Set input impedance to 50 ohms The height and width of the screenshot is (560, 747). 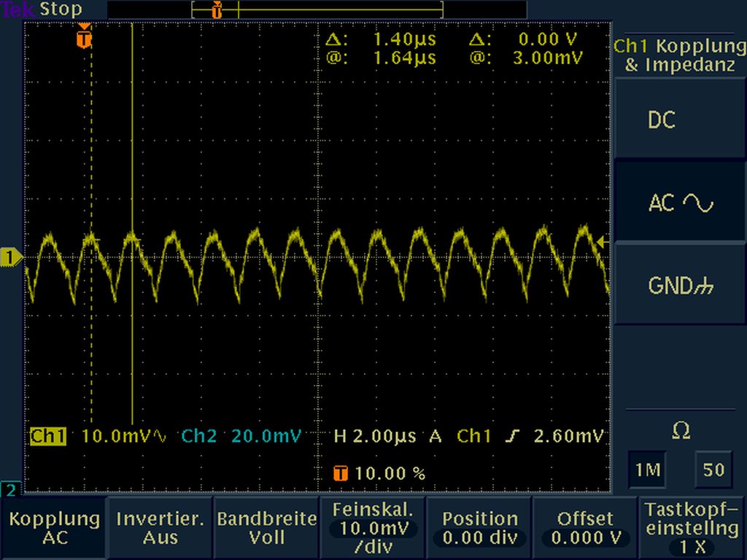tap(713, 470)
